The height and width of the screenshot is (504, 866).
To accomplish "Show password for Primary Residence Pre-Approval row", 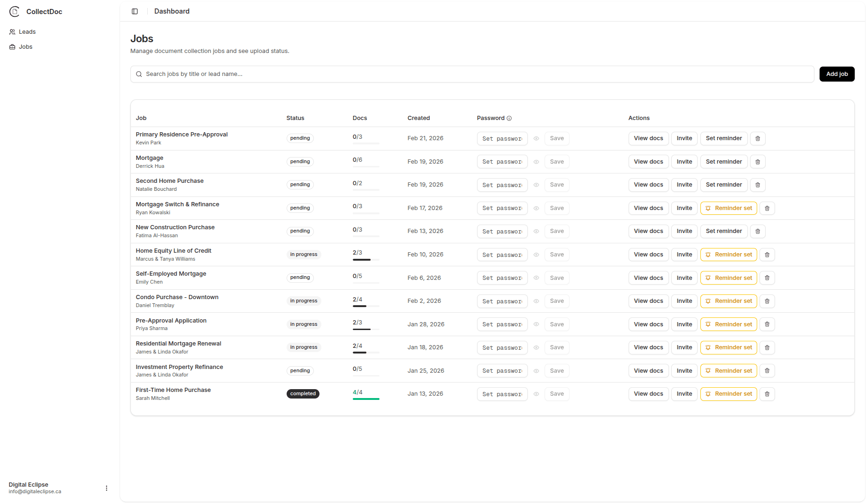I will 536,138.
